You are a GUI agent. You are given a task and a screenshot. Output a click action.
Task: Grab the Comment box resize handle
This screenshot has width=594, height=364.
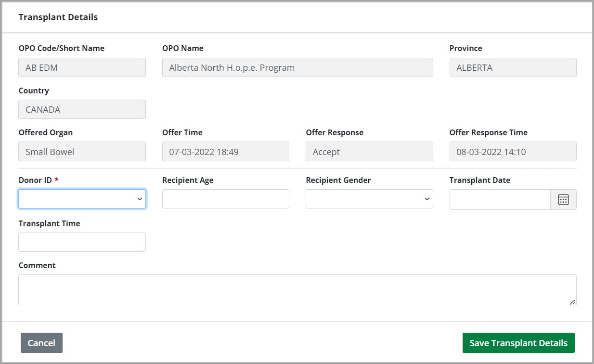[x=572, y=302]
